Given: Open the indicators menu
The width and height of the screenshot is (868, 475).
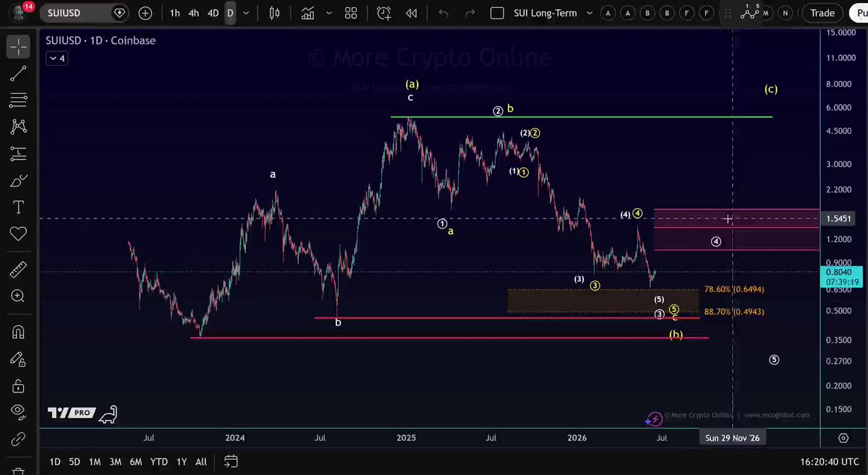Looking at the screenshot, I should tap(308, 13).
